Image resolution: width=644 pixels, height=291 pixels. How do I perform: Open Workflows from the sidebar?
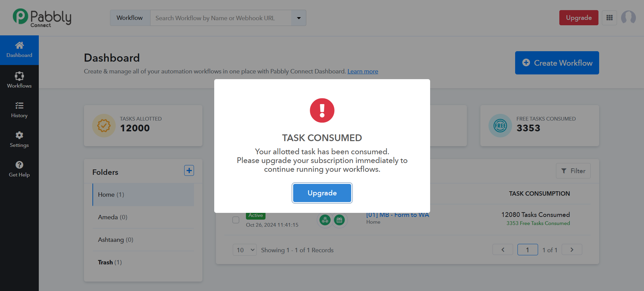[19, 80]
